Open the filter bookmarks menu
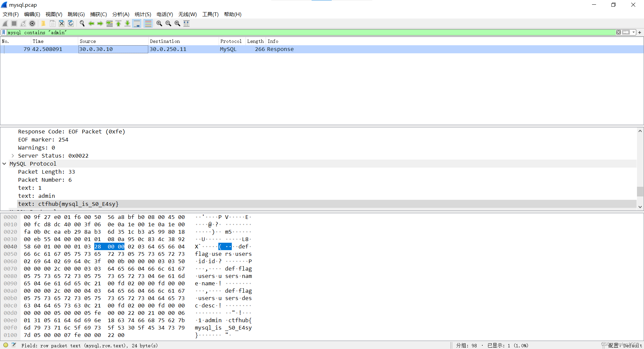 tap(3, 32)
